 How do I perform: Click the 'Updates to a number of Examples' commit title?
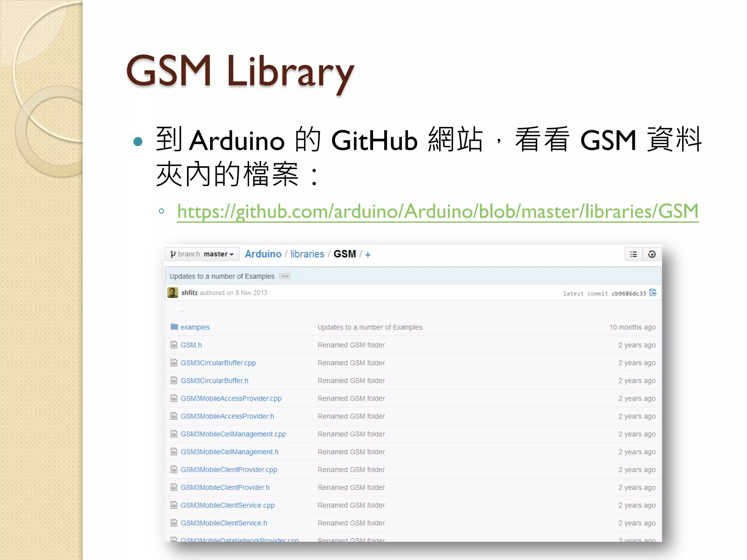coord(222,276)
